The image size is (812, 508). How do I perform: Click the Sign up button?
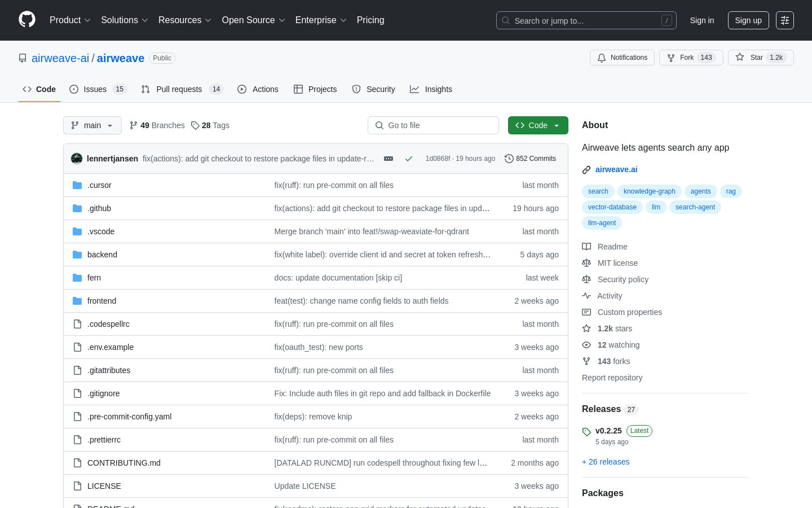(x=748, y=20)
